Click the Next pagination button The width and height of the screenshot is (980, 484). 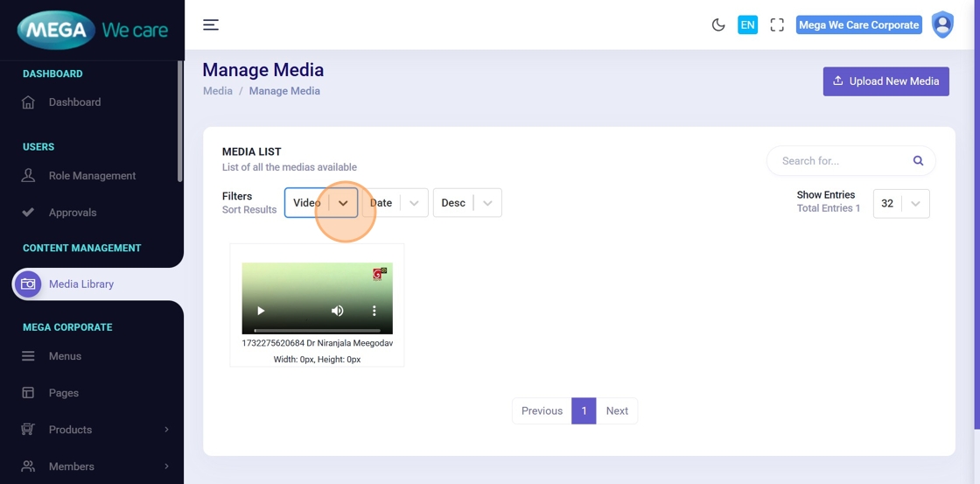[617, 410]
